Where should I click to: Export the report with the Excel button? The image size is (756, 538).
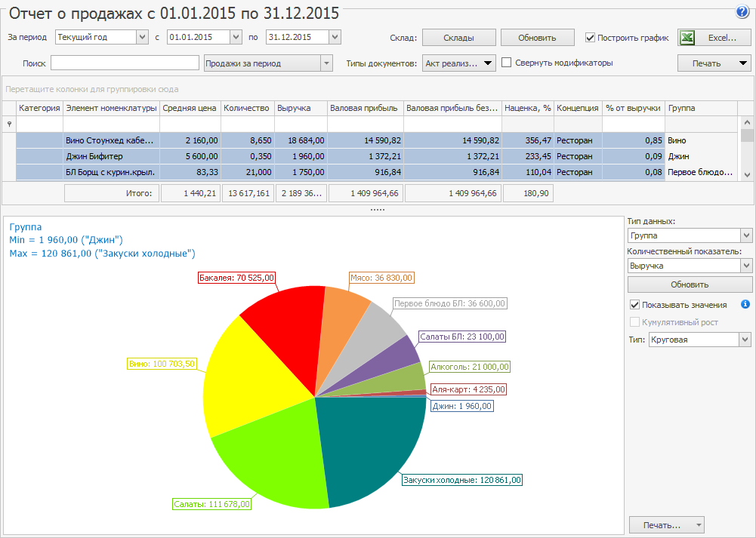point(714,38)
